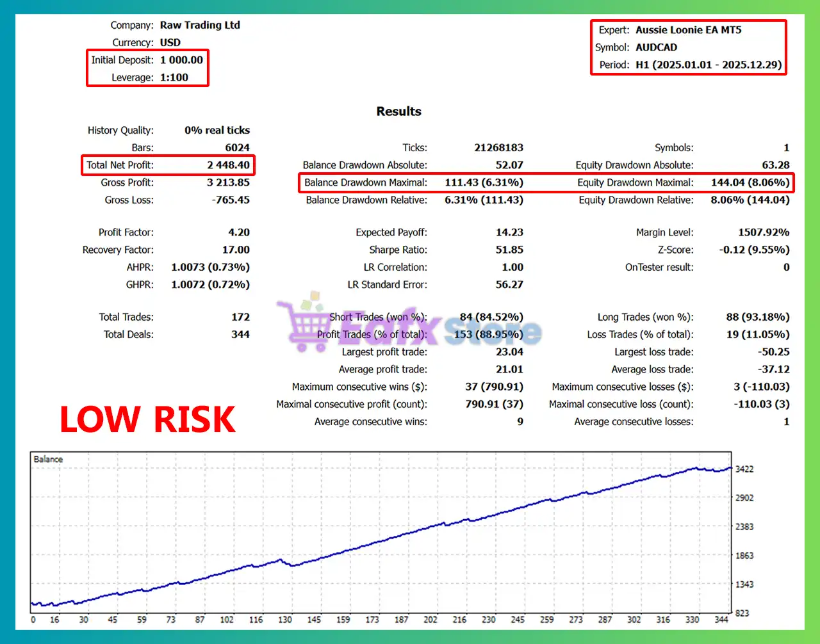Expand the Results section header
This screenshot has width=820, height=644.
[398, 111]
